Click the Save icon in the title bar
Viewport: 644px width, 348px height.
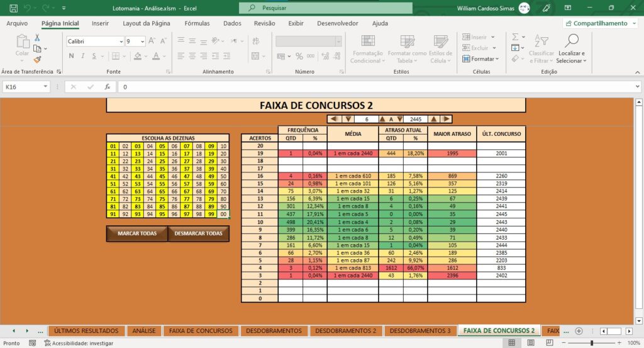pos(13,8)
